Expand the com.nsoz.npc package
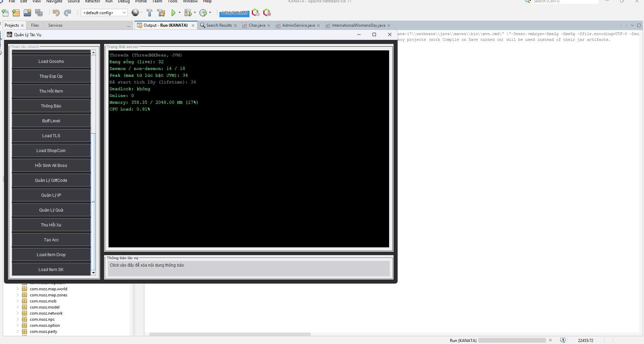Image resolution: width=644 pixels, height=344 pixels. pyautogui.click(x=18, y=319)
